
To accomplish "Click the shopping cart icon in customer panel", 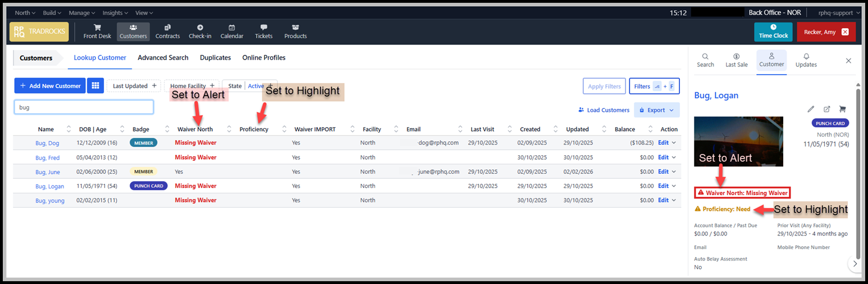I will coord(842,109).
